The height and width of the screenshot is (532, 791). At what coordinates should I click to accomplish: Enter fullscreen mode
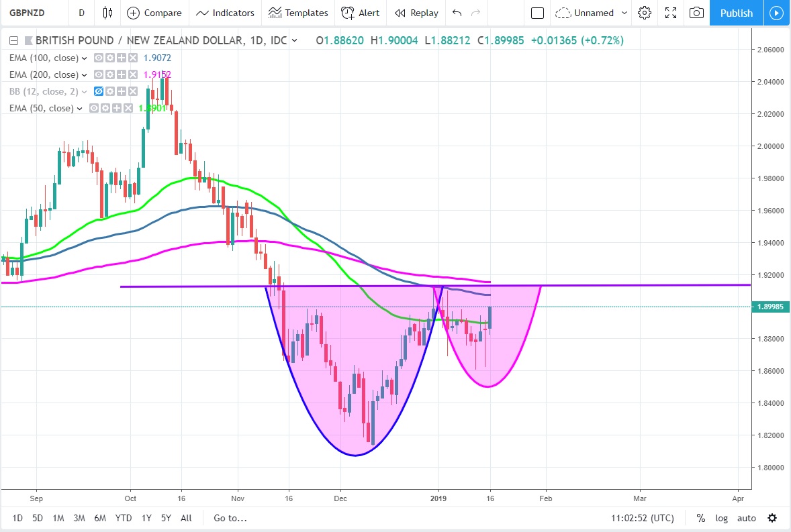670,13
